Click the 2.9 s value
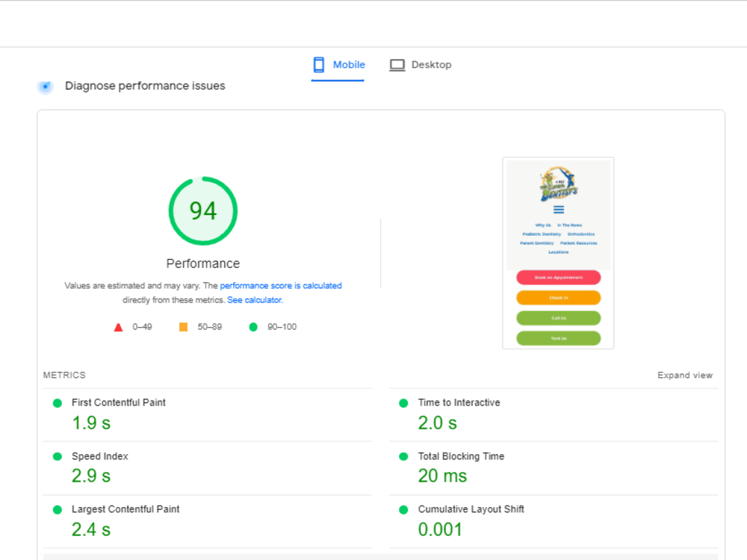Screen dimensions: 747x560 [91, 476]
